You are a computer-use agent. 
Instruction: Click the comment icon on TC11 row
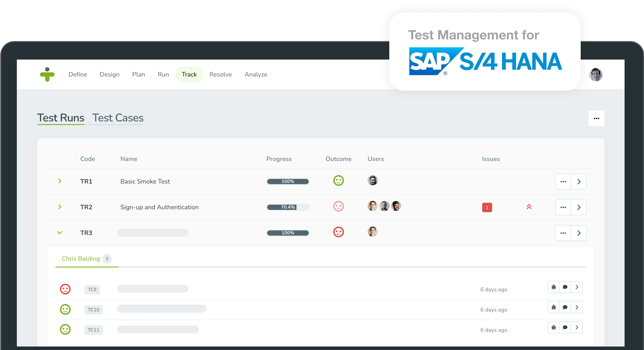(565, 327)
